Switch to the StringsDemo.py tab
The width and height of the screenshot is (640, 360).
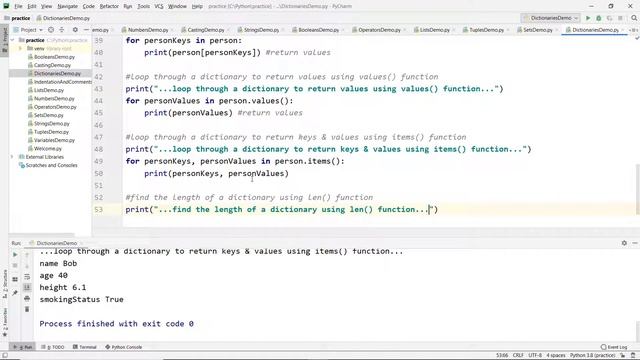[x=261, y=30]
